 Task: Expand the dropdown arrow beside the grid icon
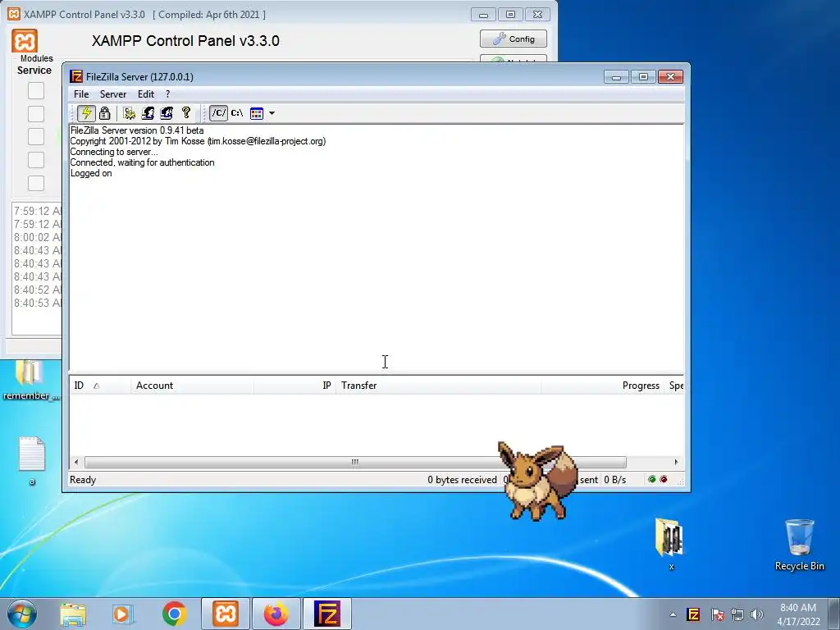272,113
